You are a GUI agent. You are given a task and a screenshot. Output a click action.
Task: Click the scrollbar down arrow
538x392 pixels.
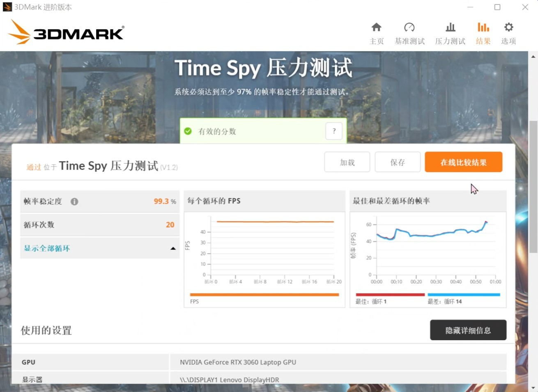pos(533,387)
